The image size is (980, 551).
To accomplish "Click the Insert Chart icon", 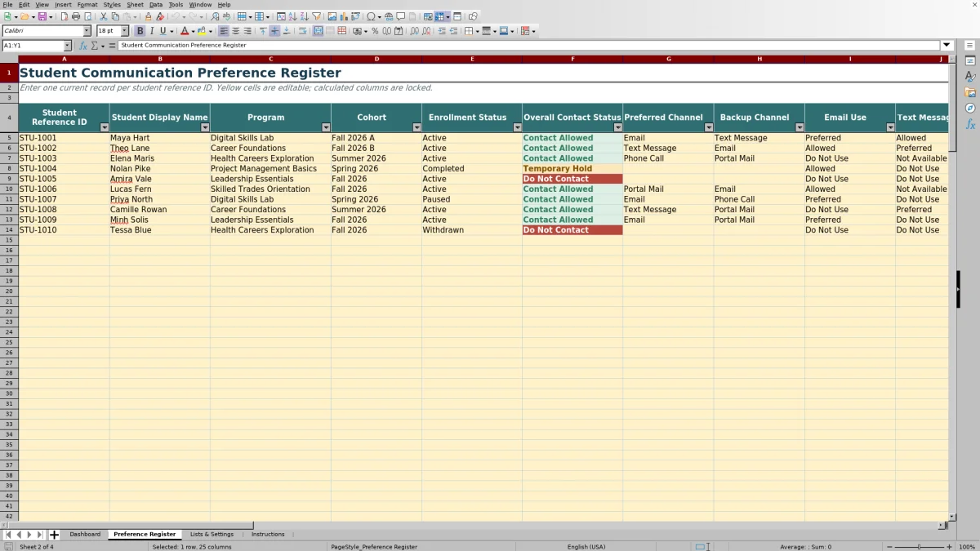I will click(x=344, y=16).
